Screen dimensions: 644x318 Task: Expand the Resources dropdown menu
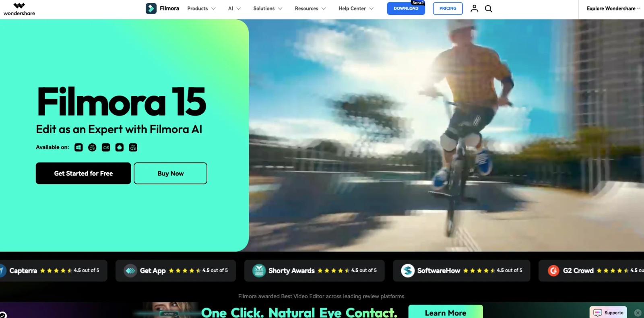310,8
